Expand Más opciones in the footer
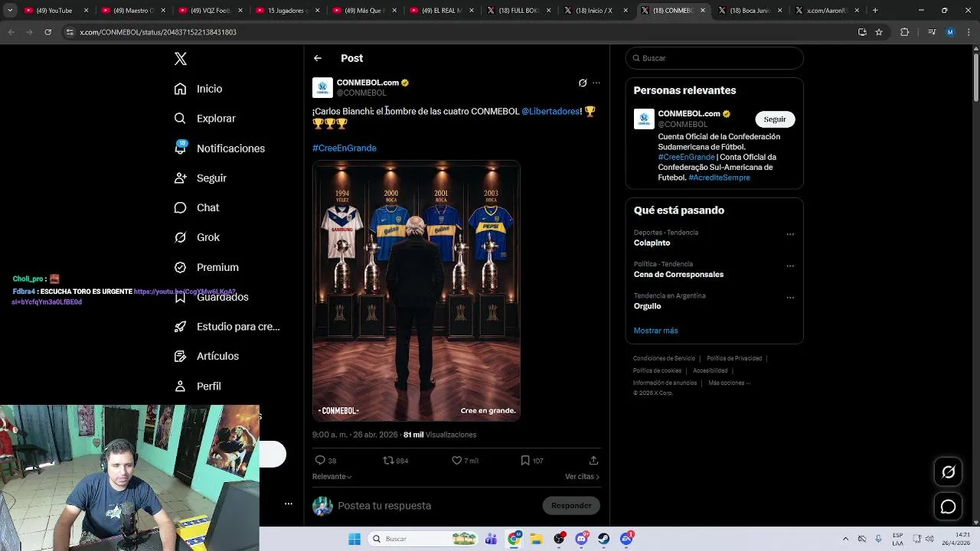This screenshot has width=980, height=551. click(x=729, y=383)
